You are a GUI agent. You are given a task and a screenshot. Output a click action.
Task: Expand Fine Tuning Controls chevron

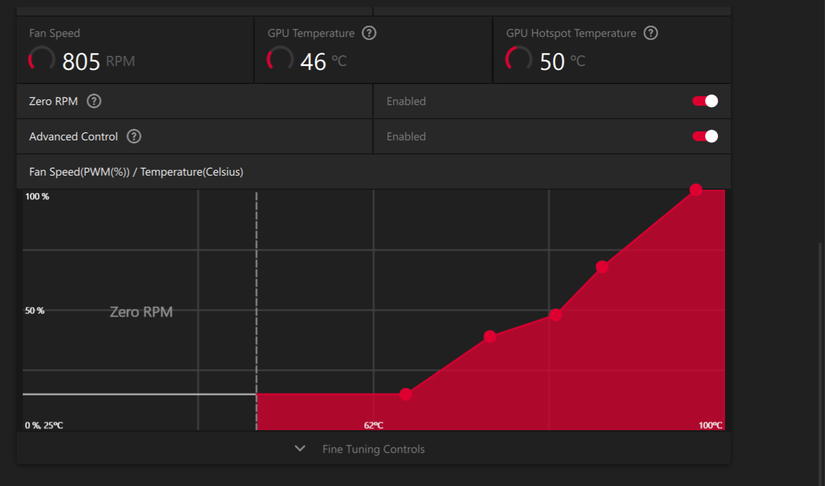pos(300,449)
